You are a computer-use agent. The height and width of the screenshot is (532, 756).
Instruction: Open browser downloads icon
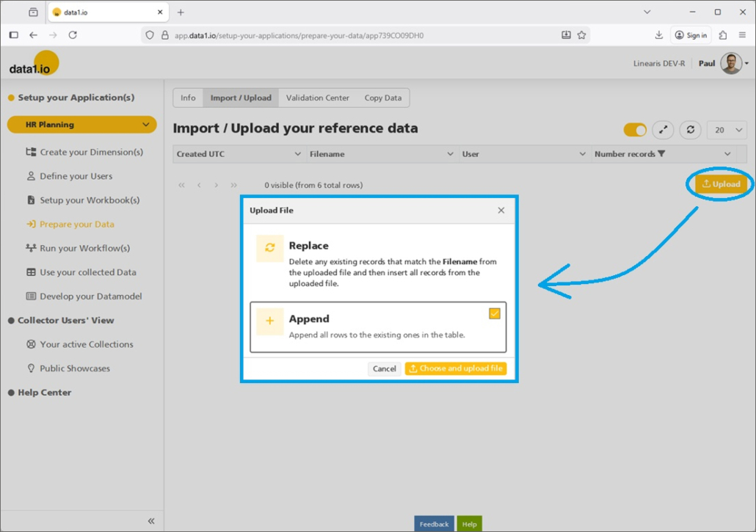658,35
